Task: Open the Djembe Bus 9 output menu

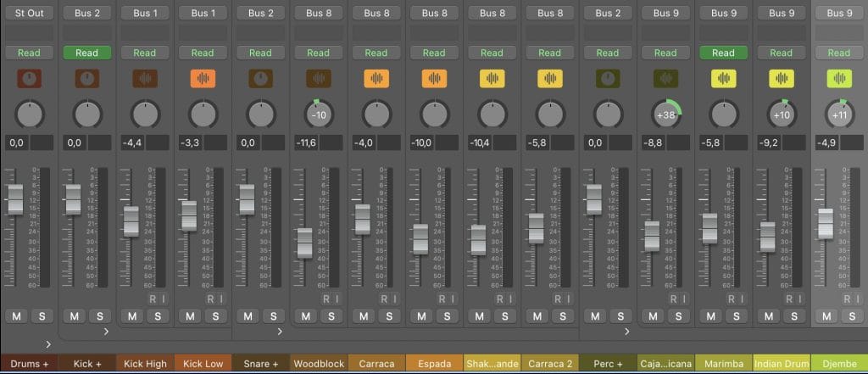Action: click(838, 13)
